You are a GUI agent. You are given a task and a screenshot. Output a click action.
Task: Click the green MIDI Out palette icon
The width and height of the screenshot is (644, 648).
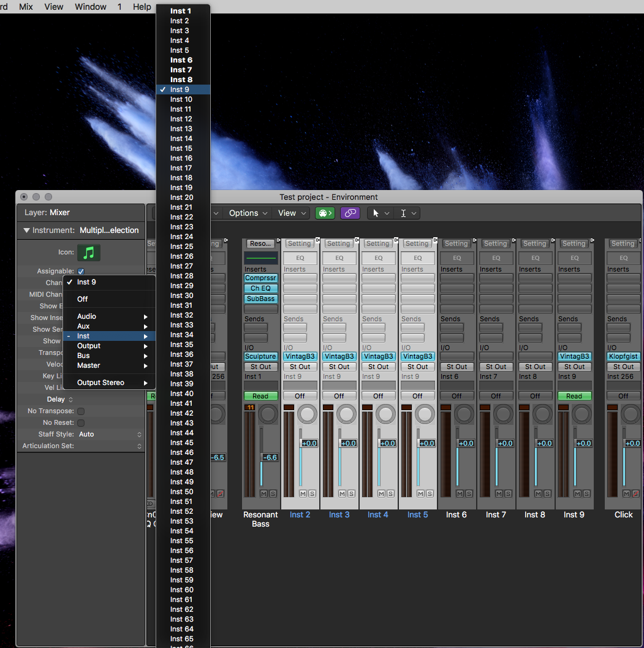(325, 213)
